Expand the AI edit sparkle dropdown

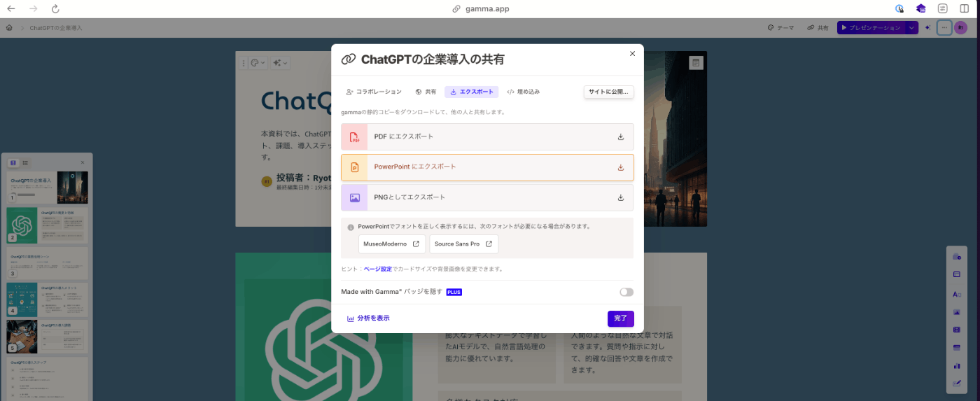click(x=281, y=63)
